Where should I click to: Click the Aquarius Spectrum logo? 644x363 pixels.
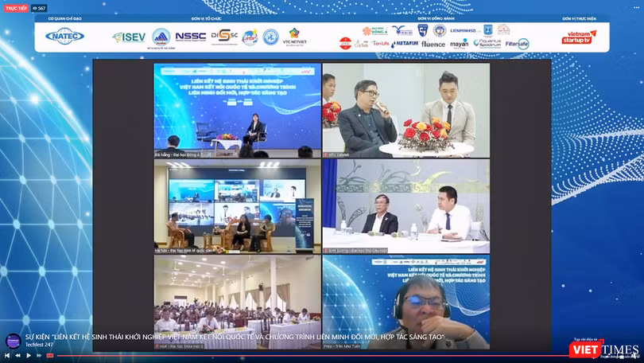487,44
